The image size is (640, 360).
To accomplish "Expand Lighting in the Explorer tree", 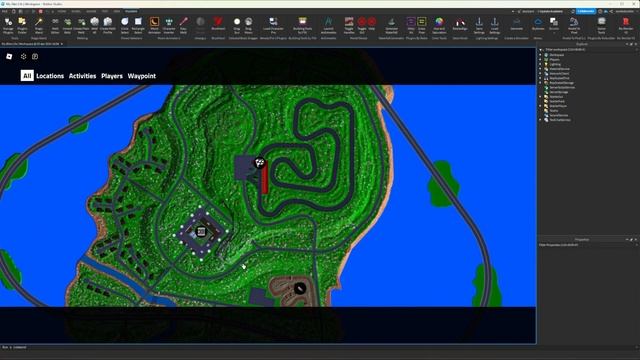I will click(x=540, y=64).
